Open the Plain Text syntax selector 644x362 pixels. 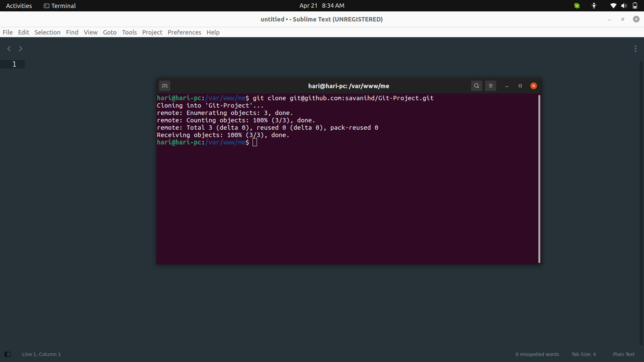(624, 354)
